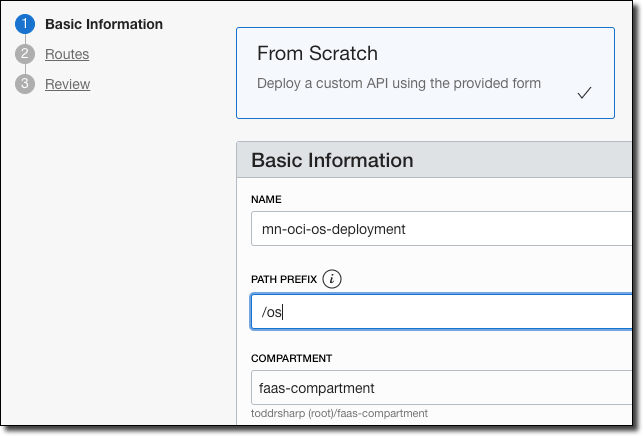Click the COMPARTMENT label text
Screen dimensions: 643x436
click(291, 358)
